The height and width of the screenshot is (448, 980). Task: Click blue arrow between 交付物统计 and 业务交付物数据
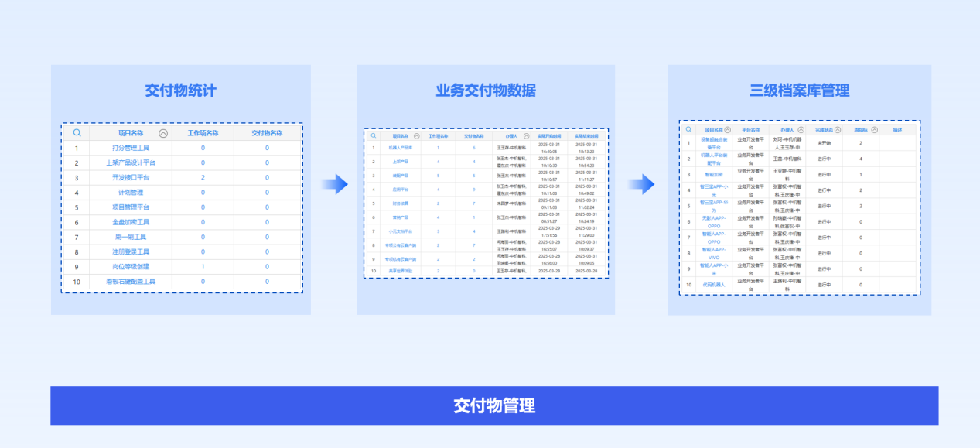[x=333, y=184]
